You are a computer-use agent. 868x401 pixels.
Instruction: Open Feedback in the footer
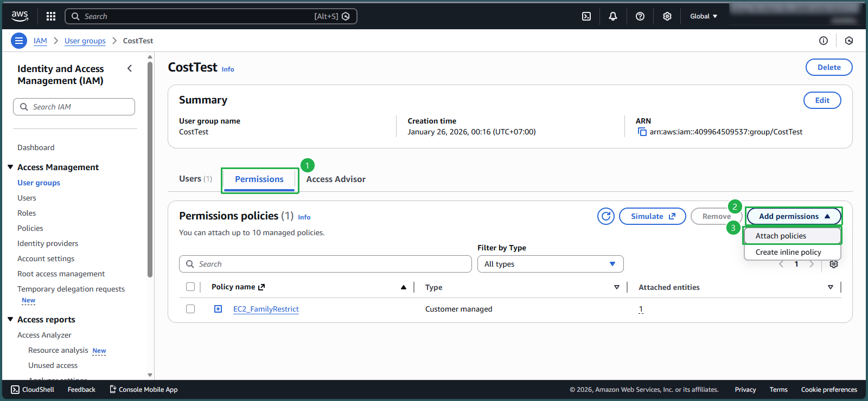tap(81, 390)
